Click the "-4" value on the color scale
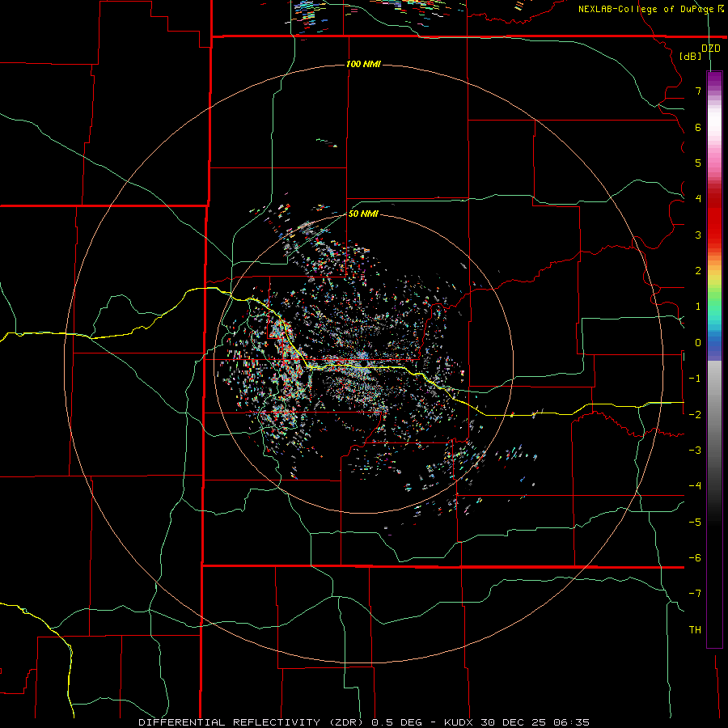Viewport: 728px width, 728px height. point(695,485)
